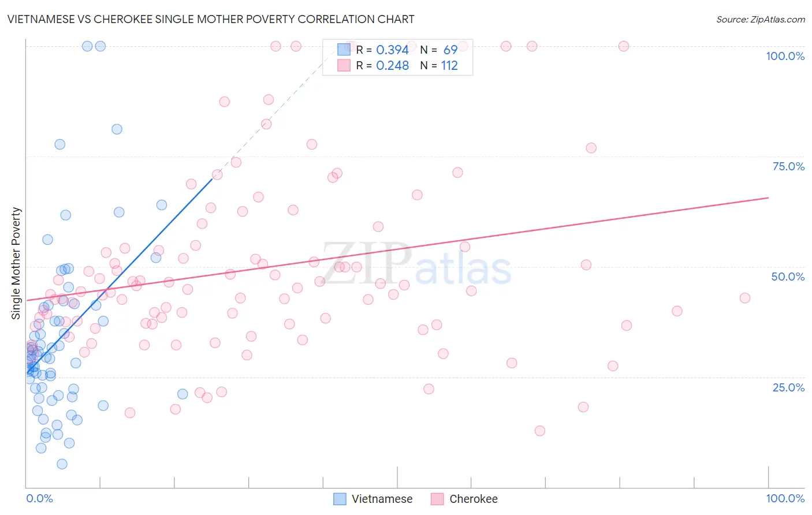This screenshot has width=812, height=515.
Task: Click the 100.0% x-axis label
Action: [785, 498]
